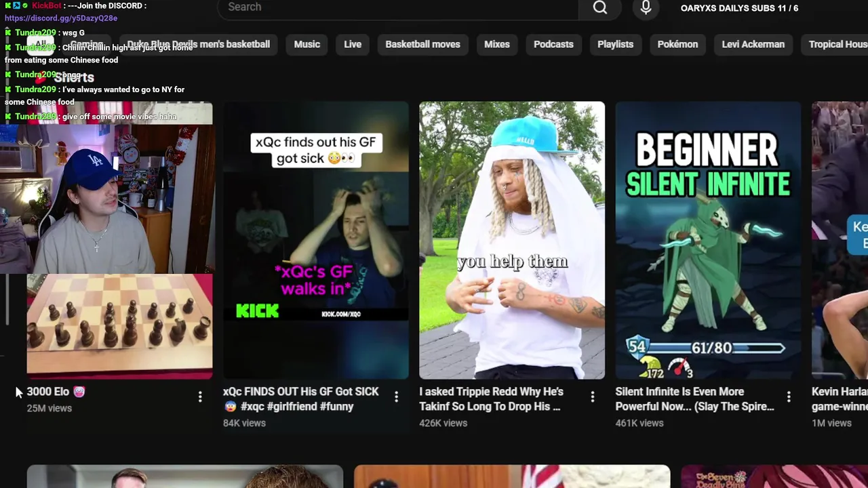This screenshot has width=868, height=488.
Task: Click 84K views text
Action: click(x=244, y=423)
